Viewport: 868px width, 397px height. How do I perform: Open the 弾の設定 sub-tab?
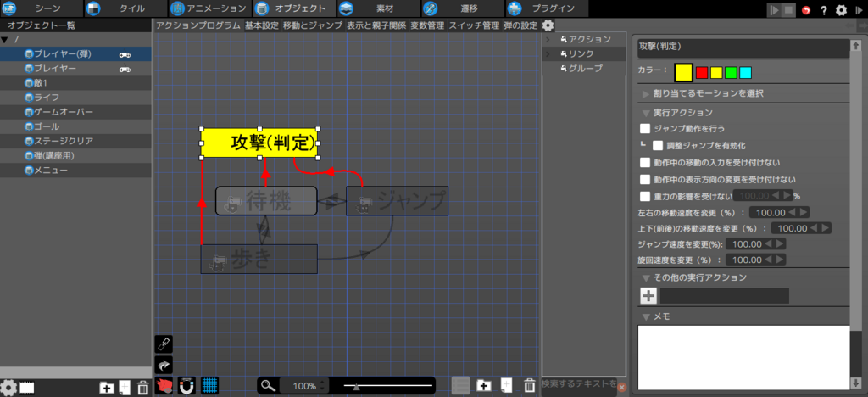[520, 25]
